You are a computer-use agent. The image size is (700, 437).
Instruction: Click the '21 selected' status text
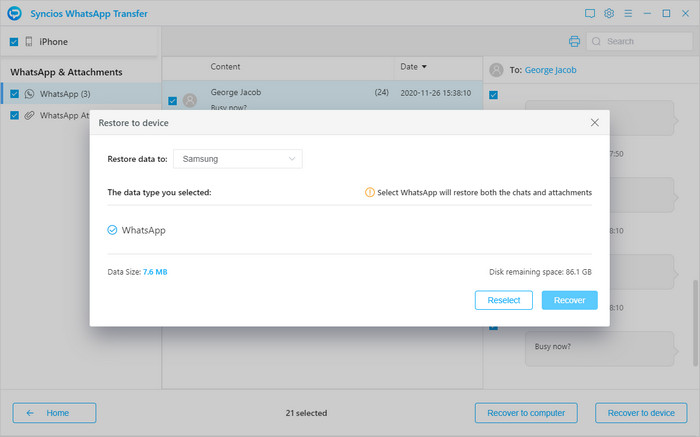click(306, 413)
